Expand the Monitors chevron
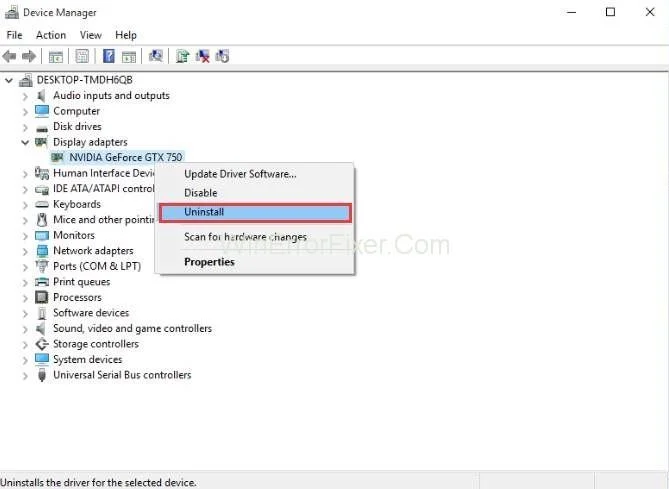The height and width of the screenshot is (489, 669). [x=25, y=236]
